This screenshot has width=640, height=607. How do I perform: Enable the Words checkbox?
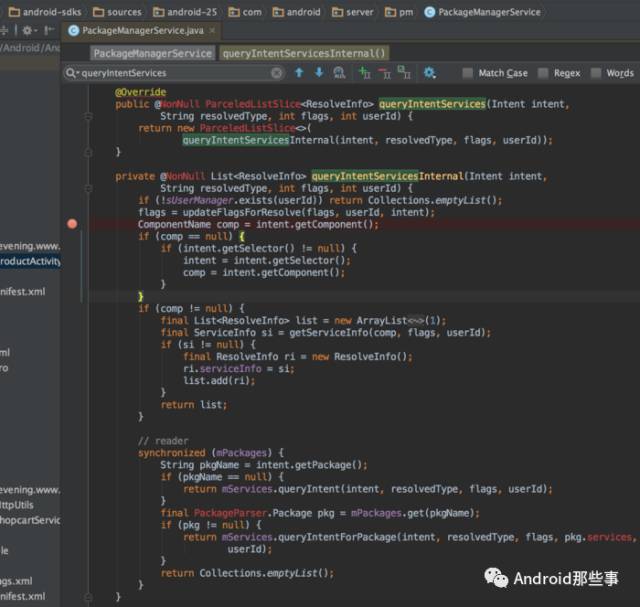tap(596, 73)
